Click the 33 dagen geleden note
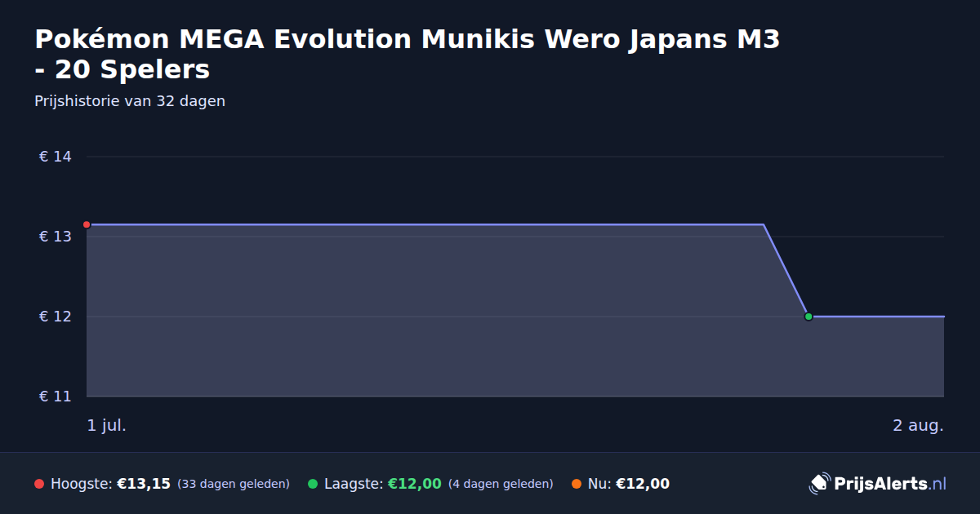Image resolution: width=980 pixels, height=514 pixels. pyautogui.click(x=234, y=484)
